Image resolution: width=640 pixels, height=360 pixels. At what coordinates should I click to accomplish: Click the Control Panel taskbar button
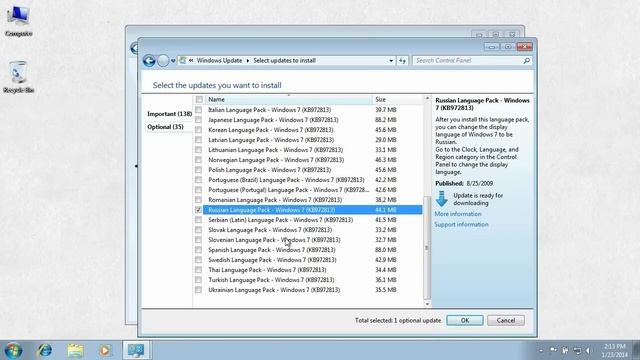click(136, 351)
